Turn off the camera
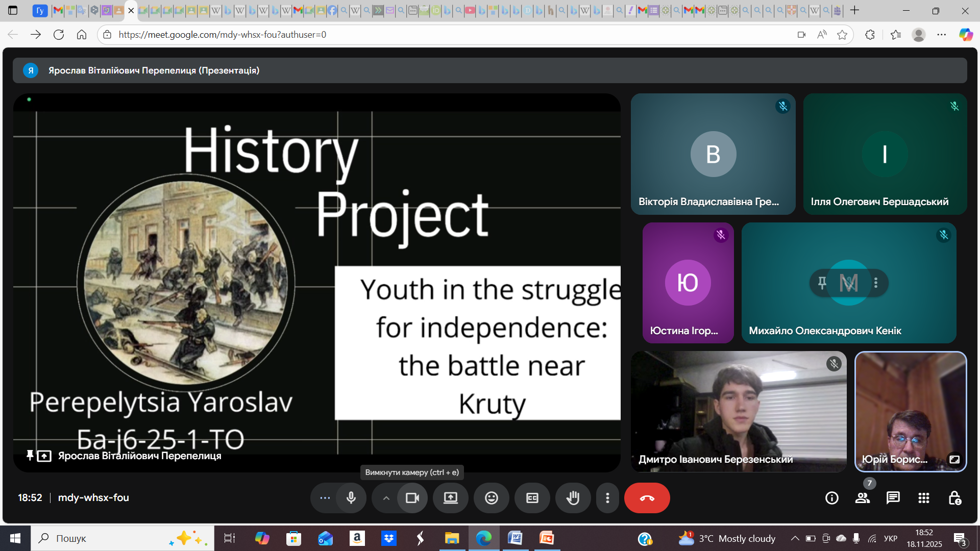Viewport: 980px width, 551px height. [x=412, y=498]
